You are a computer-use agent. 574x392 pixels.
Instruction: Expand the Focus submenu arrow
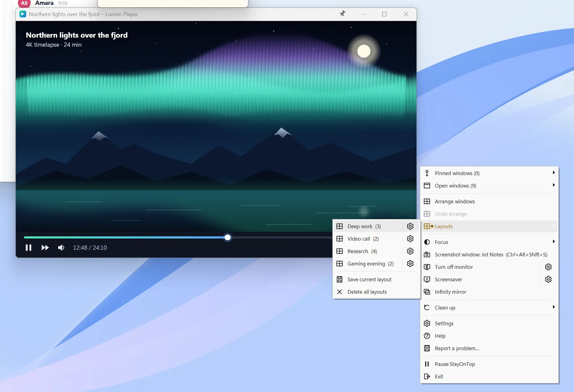554,242
